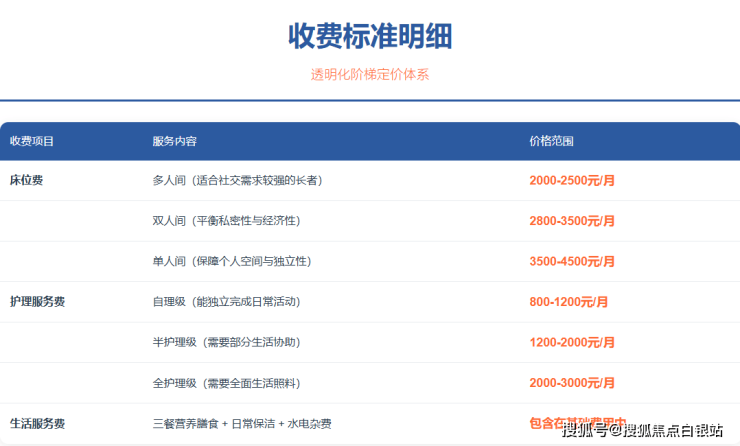
Task: Click the 800-1200元/月 price
Action: [x=569, y=301]
